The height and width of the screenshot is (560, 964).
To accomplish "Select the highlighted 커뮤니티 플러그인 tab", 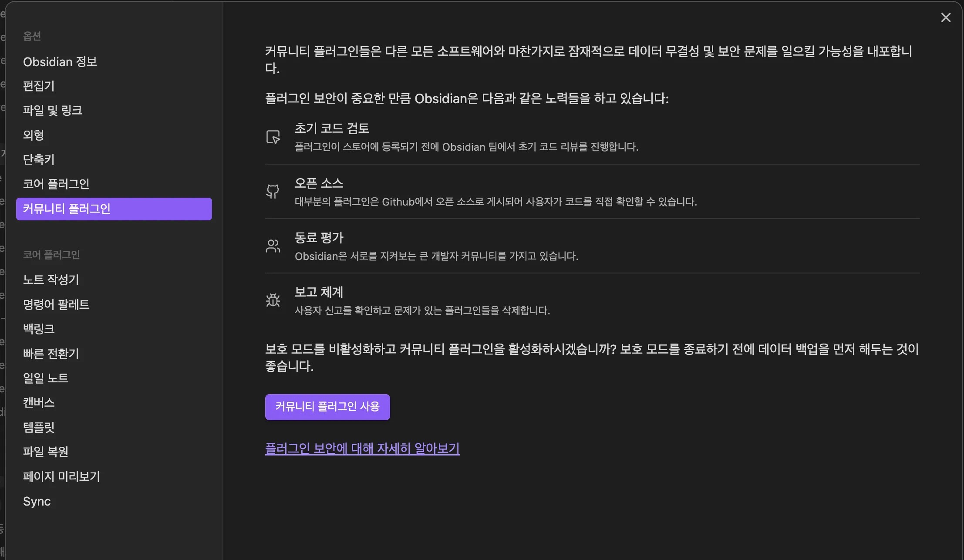I will click(x=114, y=209).
